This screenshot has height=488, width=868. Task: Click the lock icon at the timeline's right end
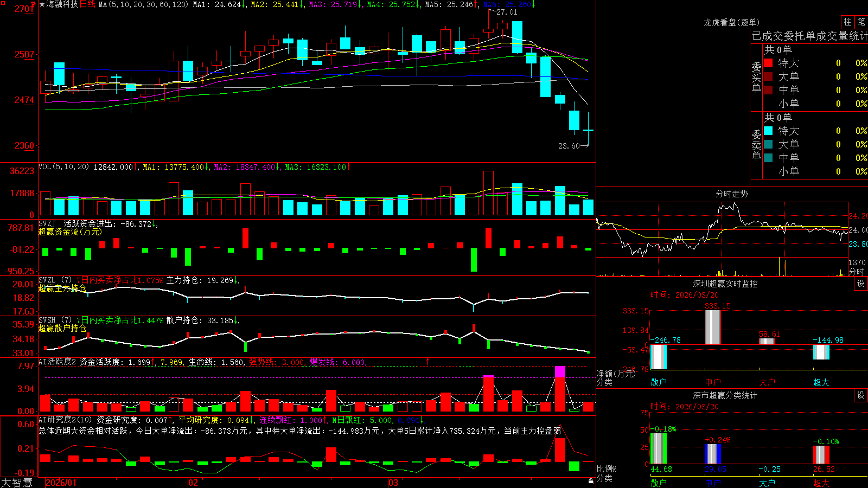591,481
